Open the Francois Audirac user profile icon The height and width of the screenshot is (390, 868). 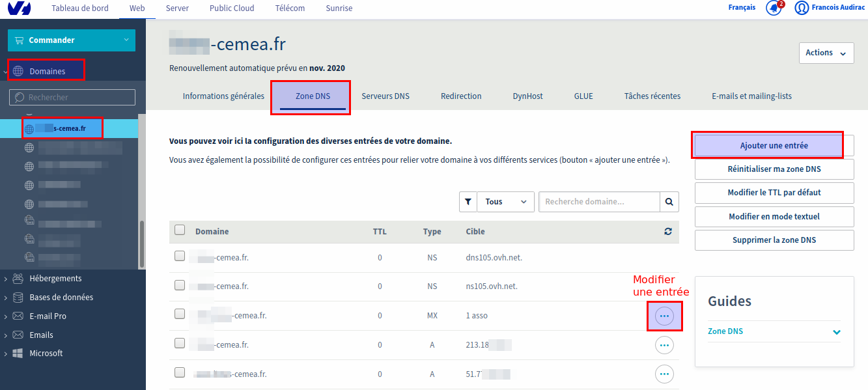click(x=802, y=8)
